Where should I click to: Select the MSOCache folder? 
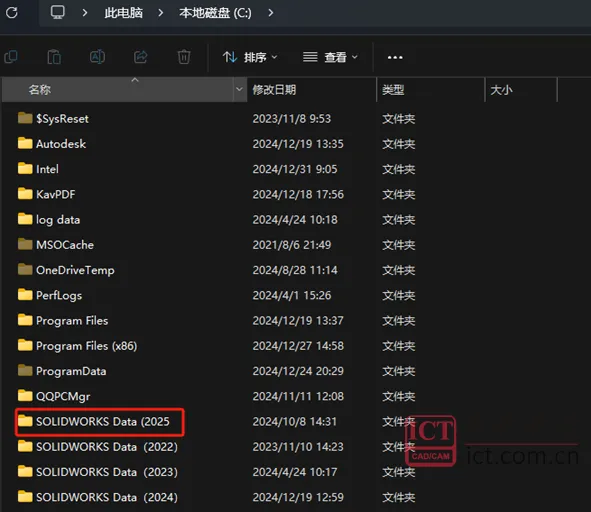click(x=55, y=245)
